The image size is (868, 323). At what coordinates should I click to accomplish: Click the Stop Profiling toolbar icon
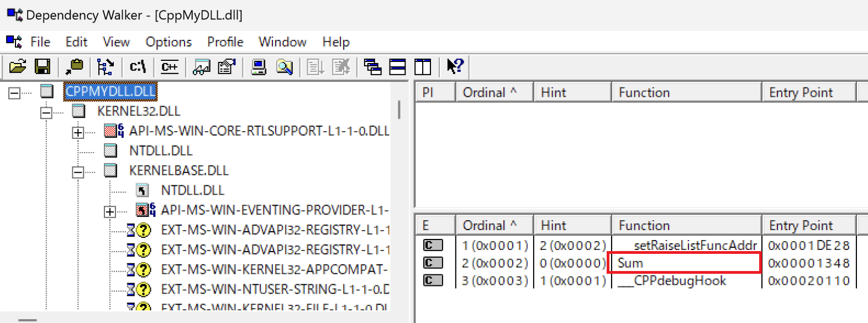pyautogui.click(x=341, y=67)
